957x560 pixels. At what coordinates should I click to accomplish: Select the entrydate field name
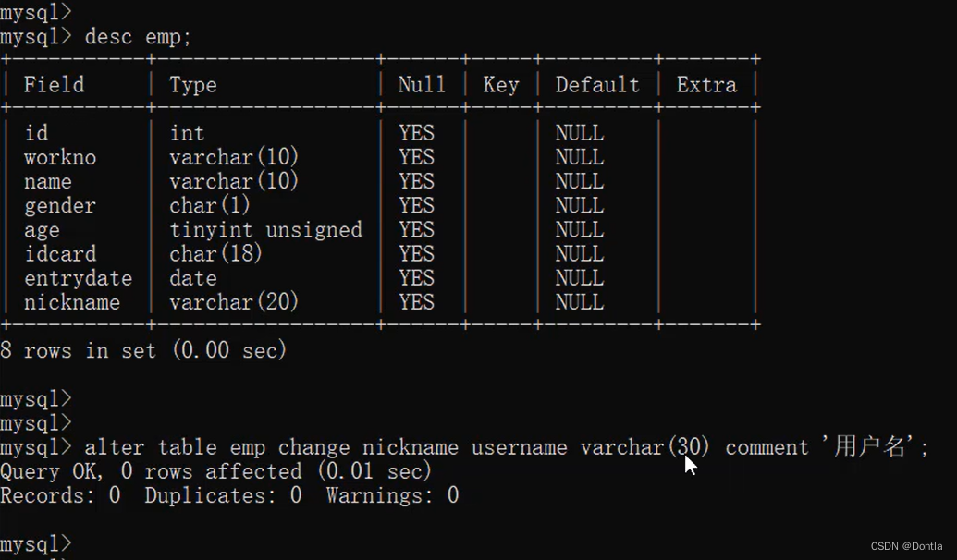(x=78, y=278)
